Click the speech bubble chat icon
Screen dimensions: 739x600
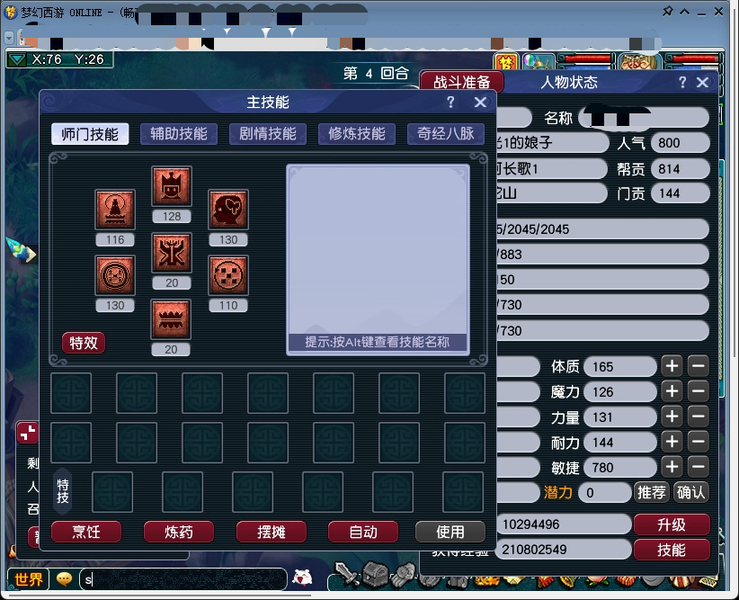(64, 579)
